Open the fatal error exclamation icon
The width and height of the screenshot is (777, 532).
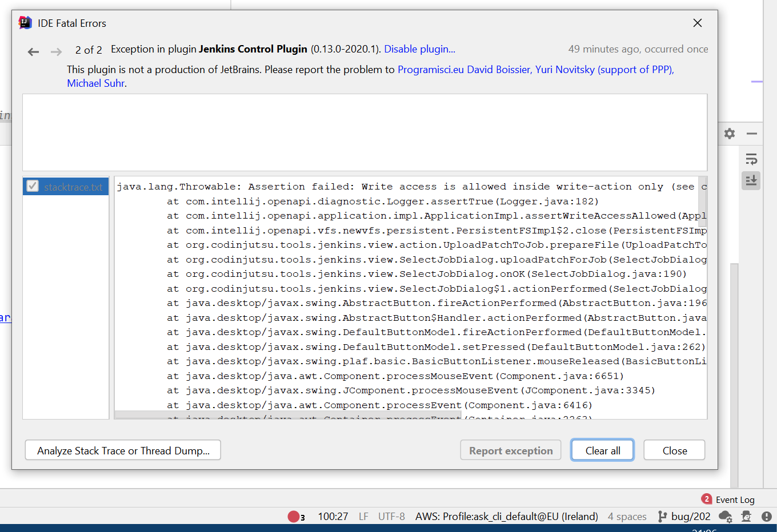click(767, 516)
